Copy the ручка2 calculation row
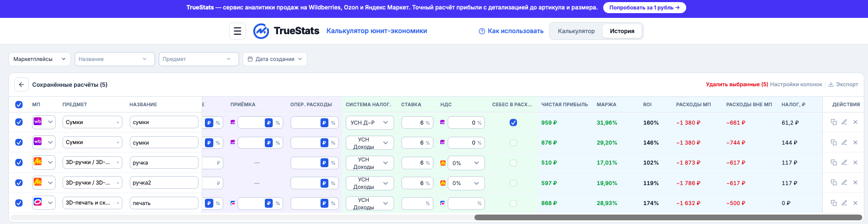 (833, 182)
